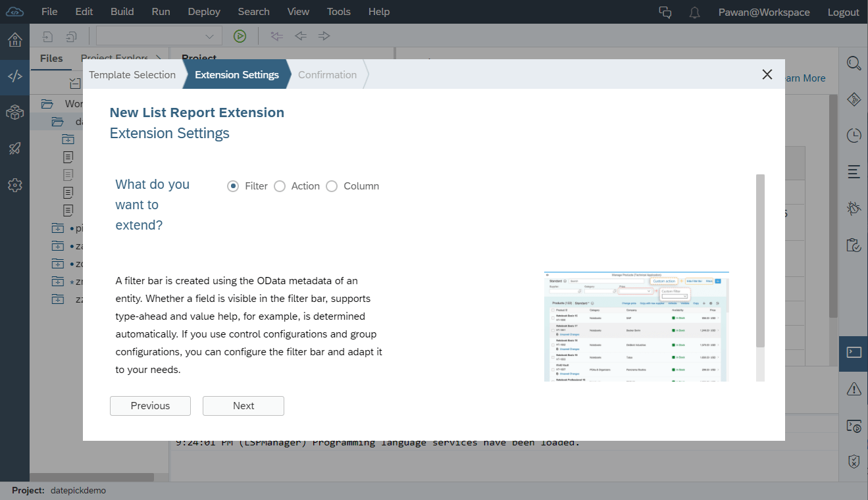
Task: Expand the Workspace folder in the Files tree
Action: pyautogui.click(x=46, y=103)
